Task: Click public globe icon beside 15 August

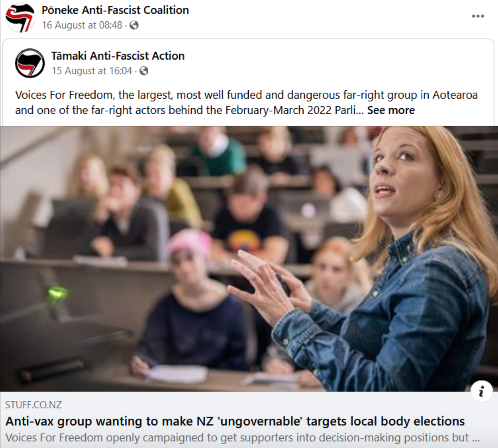Action: click(x=144, y=71)
